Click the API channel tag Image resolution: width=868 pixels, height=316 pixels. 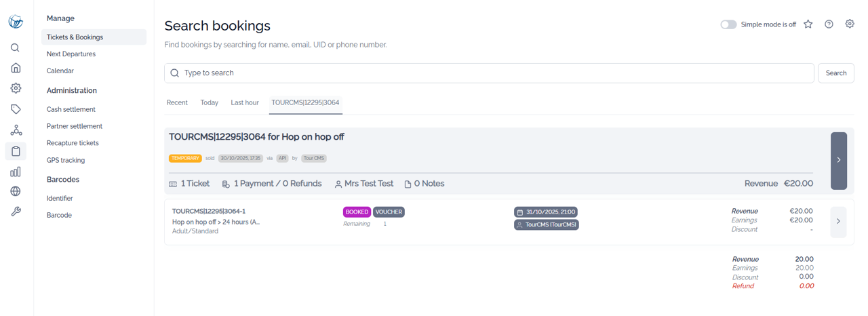tap(283, 158)
